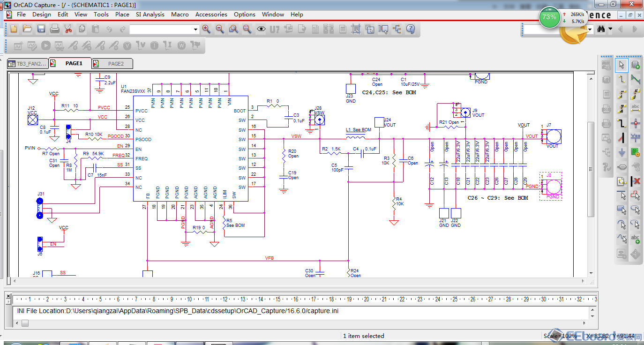Choose the Place Bus tool

622,124
